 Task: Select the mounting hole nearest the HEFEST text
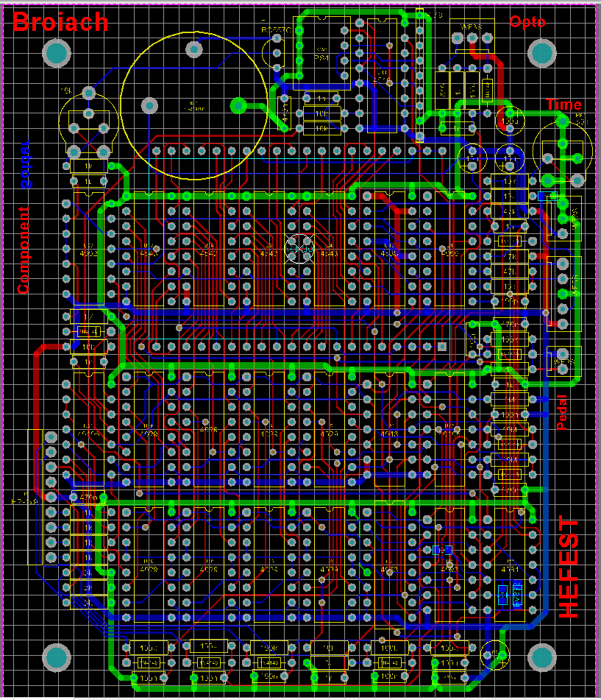click(x=542, y=657)
